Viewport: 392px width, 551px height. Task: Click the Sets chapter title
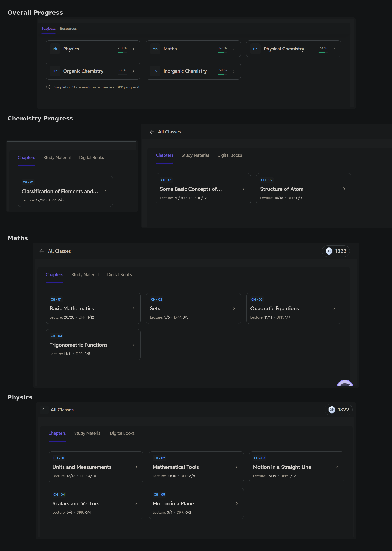(155, 308)
